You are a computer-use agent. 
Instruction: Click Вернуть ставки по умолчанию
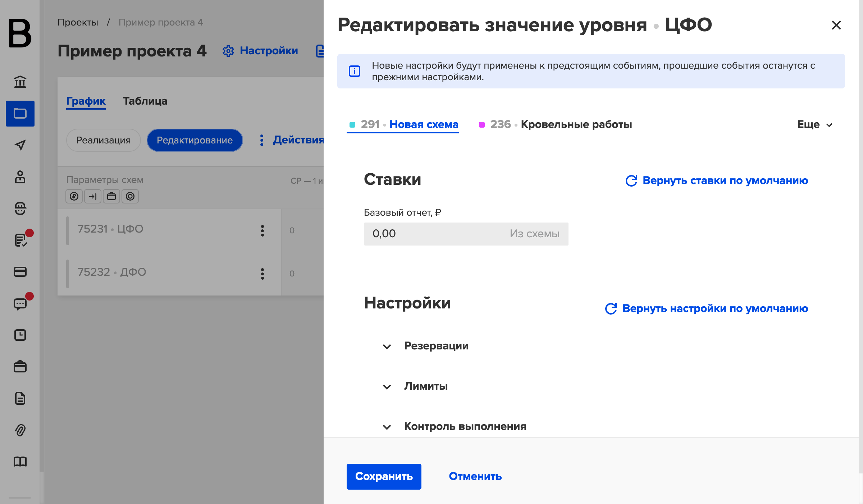pos(717,180)
